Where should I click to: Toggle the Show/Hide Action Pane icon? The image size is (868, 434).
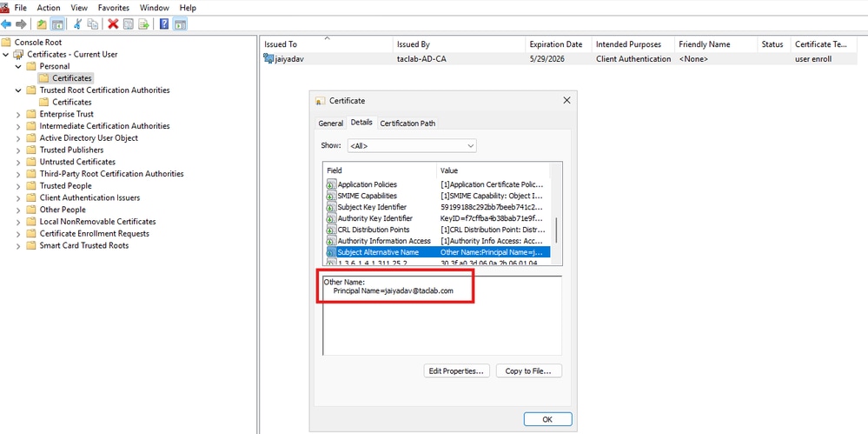[180, 23]
